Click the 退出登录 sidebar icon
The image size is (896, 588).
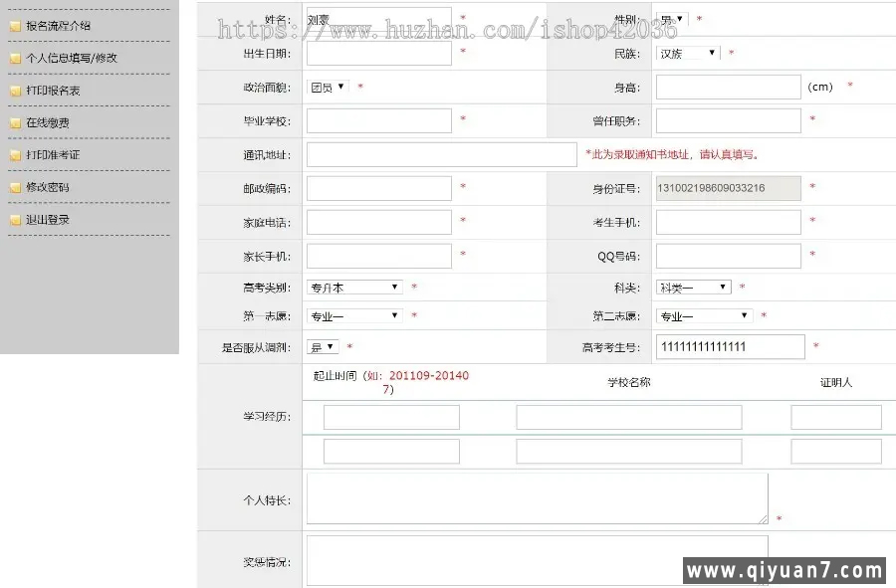(15, 220)
